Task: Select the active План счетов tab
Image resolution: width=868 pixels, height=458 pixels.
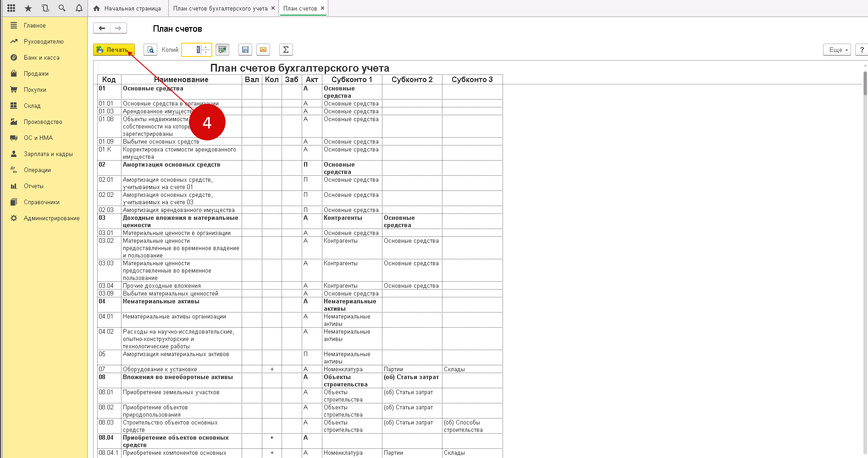Action: coord(300,8)
